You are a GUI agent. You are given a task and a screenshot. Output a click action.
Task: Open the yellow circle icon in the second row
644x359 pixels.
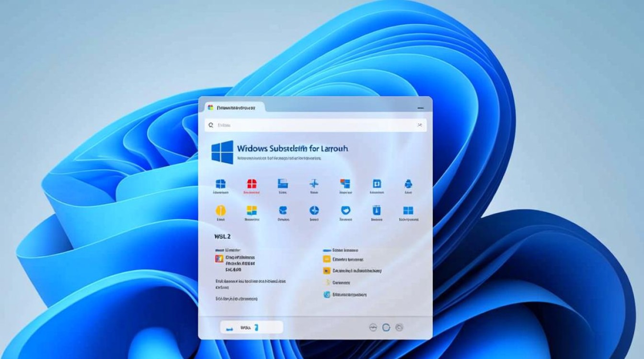(220, 210)
